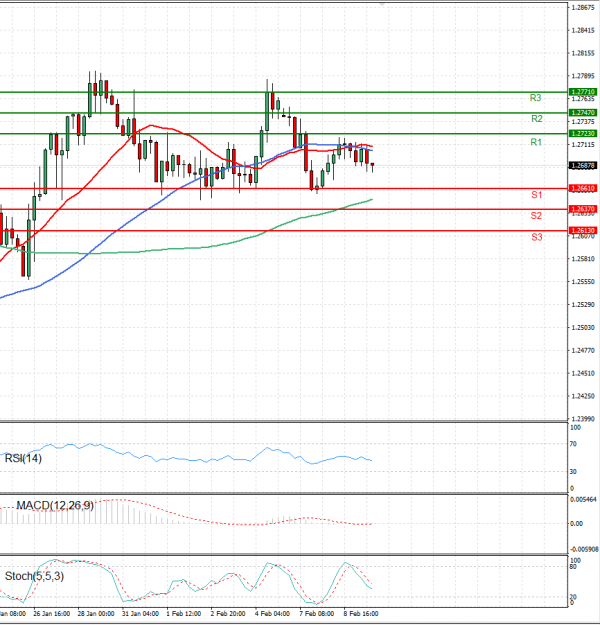Click the R2 resistance label
The image size is (600, 625).
point(537,118)
